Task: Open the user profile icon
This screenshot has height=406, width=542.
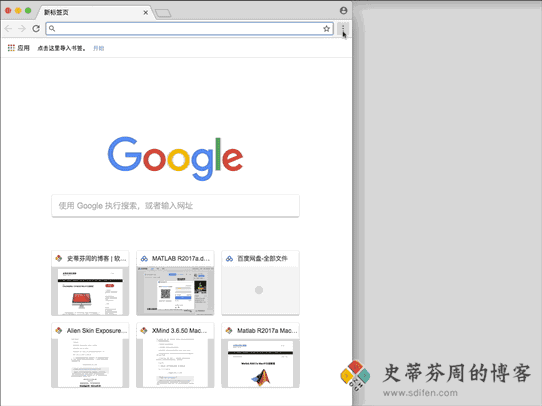Action: click(343, 10)
